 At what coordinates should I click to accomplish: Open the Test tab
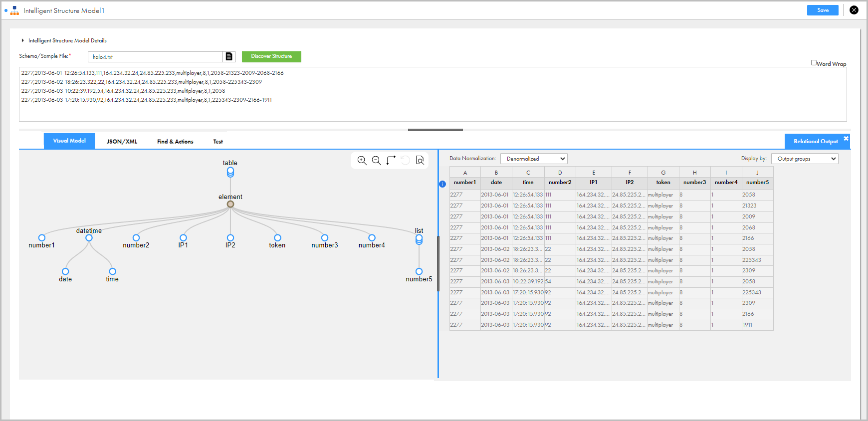[x=218, y=142]
